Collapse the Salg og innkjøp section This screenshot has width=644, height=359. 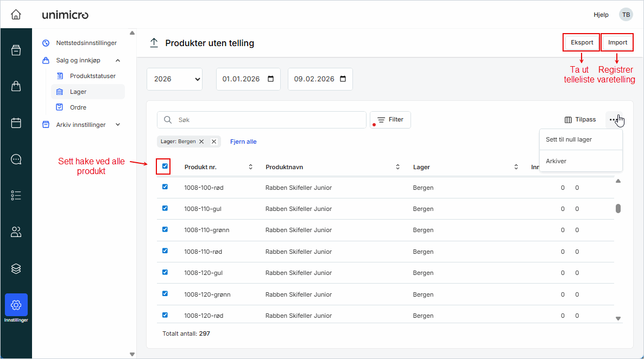[x=118, y=60]
